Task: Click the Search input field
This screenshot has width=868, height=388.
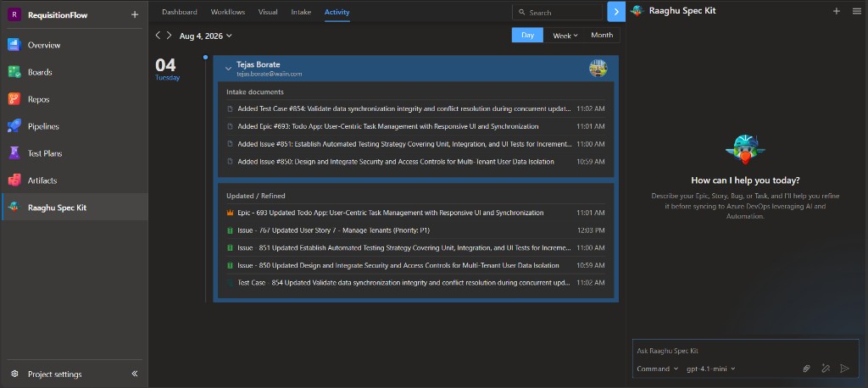Action: coord(558,12)
